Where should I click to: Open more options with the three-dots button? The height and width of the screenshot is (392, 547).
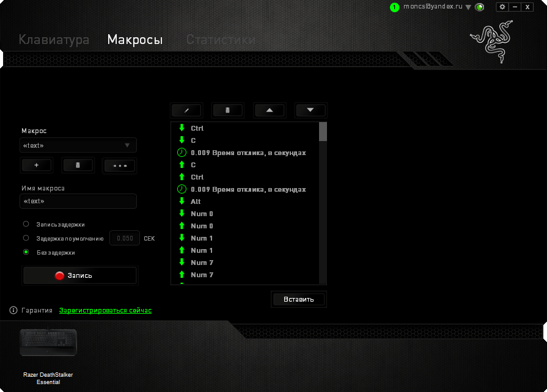[x=120, y=165]
